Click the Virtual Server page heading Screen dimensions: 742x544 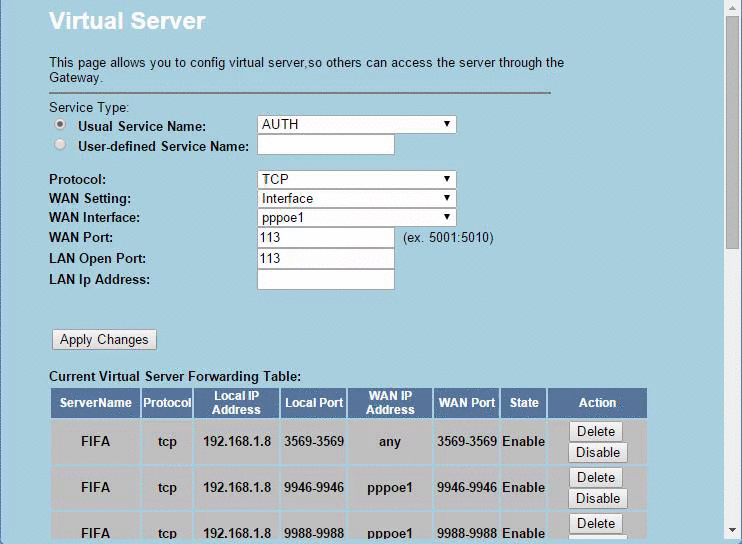click(127, 21)
